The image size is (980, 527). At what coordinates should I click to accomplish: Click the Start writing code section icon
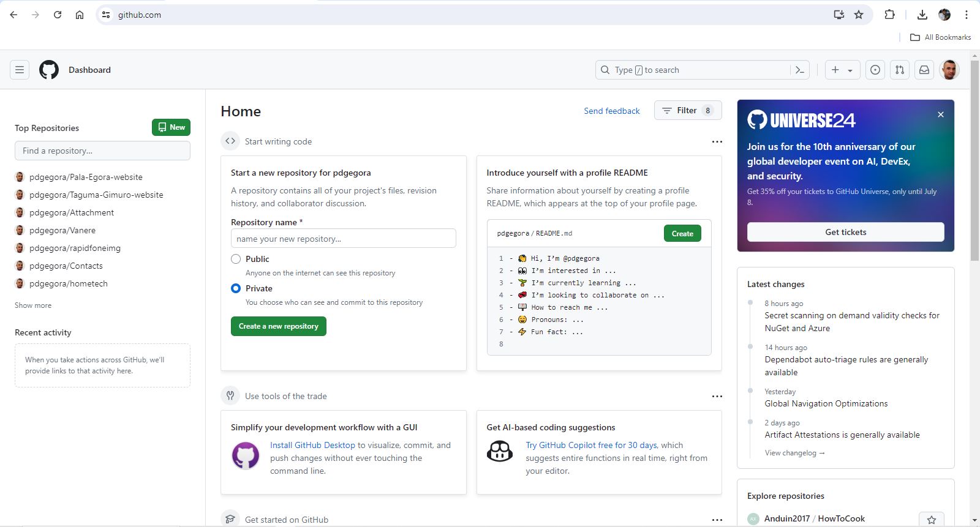pos(230,141)
